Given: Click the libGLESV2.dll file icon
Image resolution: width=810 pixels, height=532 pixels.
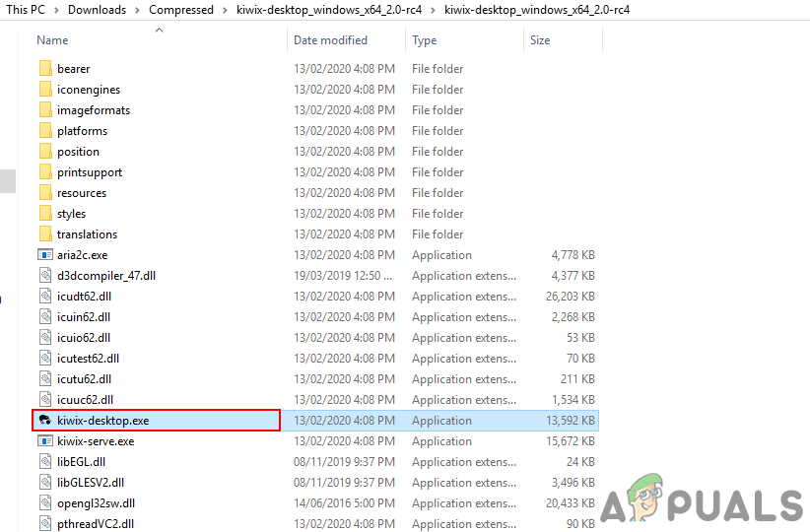Looking at the screenshot, I should (45, 483).
